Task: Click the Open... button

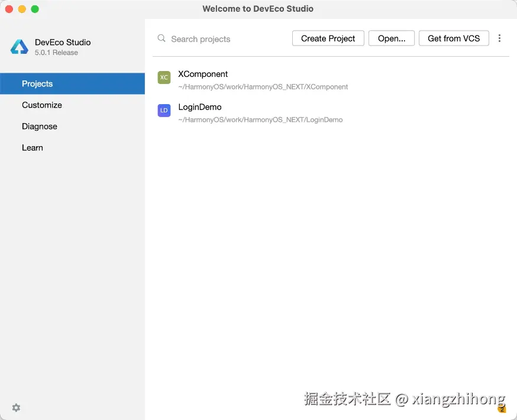Action: click(392, 38)
